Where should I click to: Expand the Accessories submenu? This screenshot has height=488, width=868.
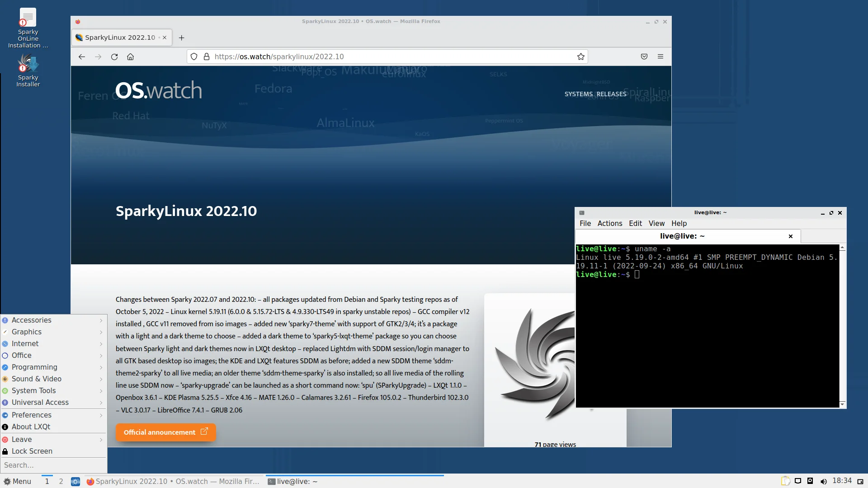(x=54, y=320)
